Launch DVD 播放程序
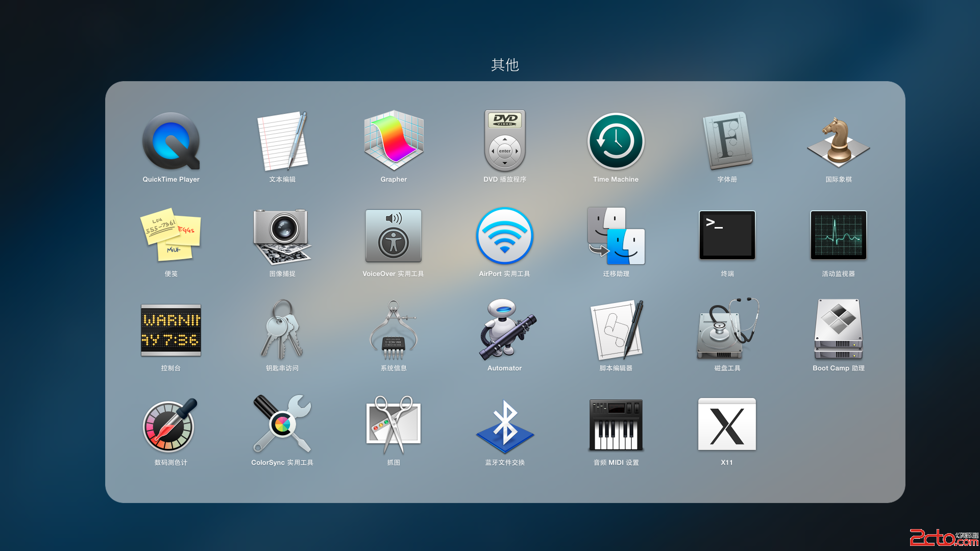The height and width of the screenshot is (551, 980). click(x=504, y=141)
